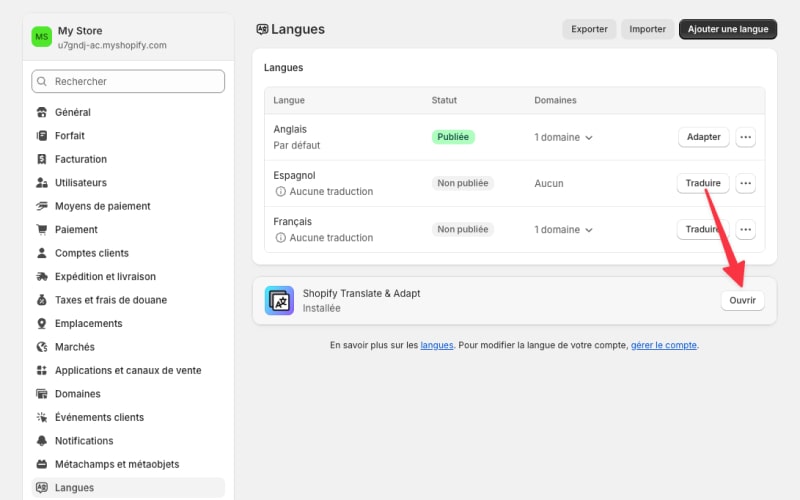Click the Rechercher search field
The image size is (800, 500).
pos(128,81)
